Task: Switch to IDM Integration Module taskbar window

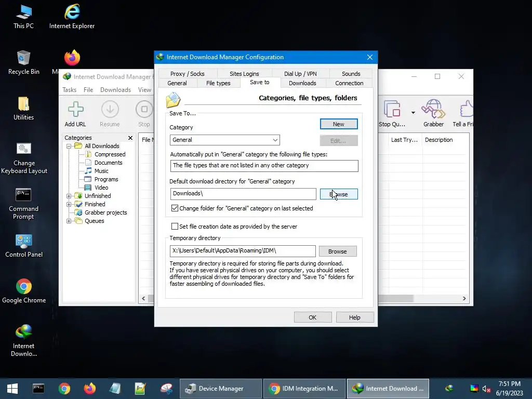Action: pyautogui.click(x=304, y=389)
